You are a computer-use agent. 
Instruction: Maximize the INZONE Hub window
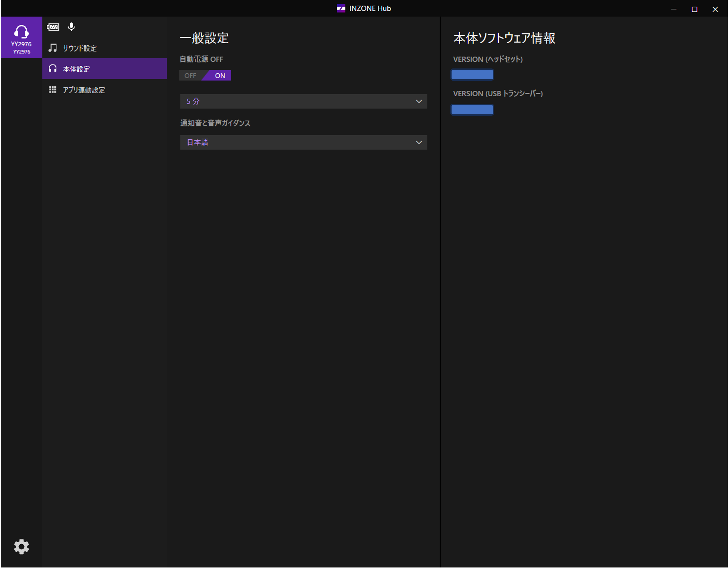click(694, 9)
